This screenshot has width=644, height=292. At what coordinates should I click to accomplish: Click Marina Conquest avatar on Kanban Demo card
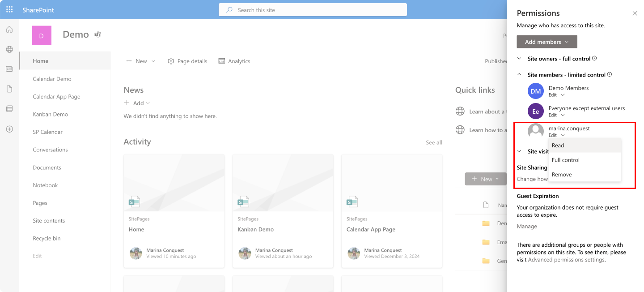coord(245,253)
